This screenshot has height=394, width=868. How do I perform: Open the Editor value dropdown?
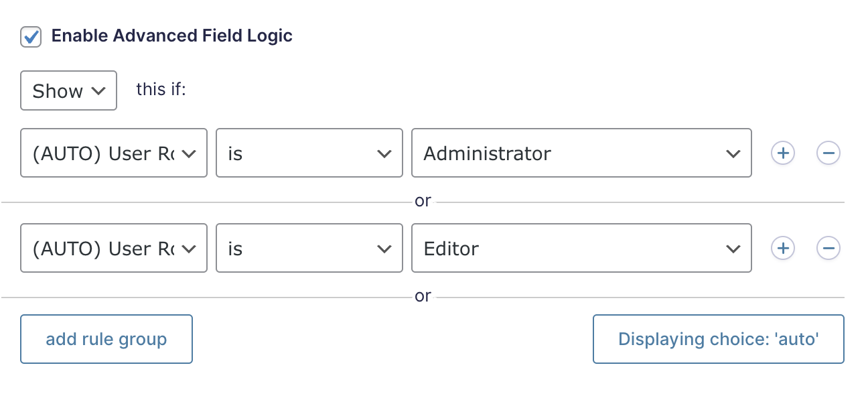581,249
